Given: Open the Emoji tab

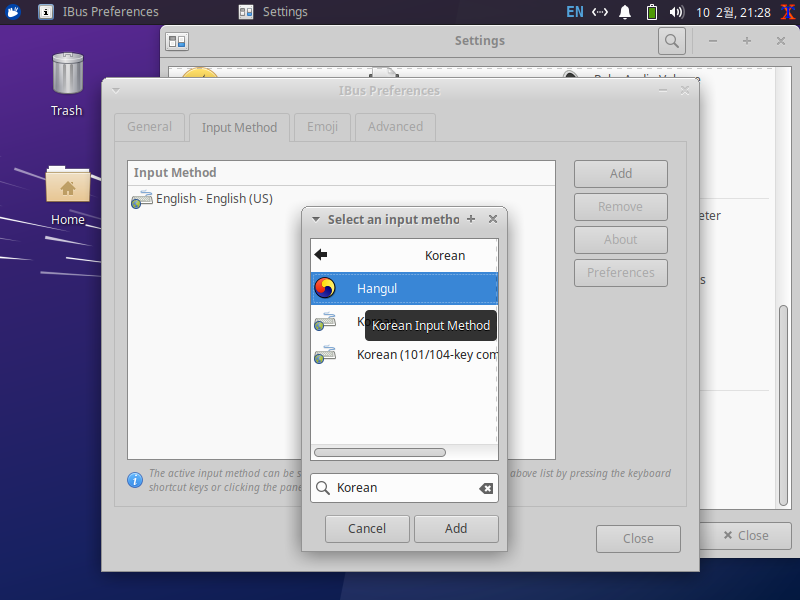Looking at the screenshot, I should click(x=322, y=127).
